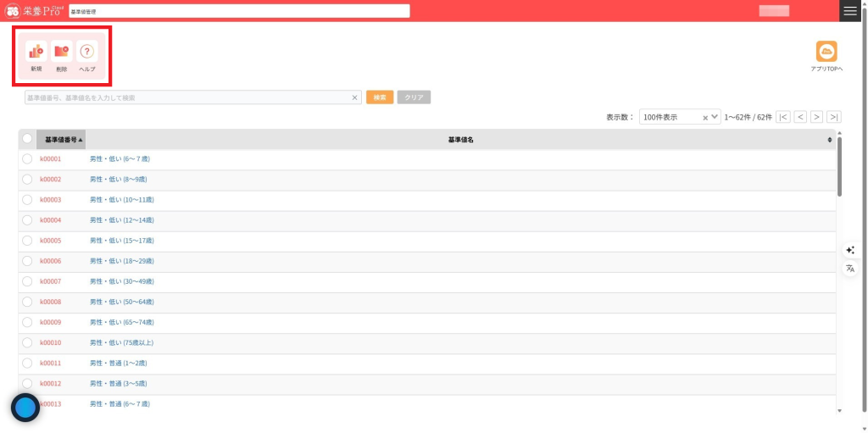Go to the last page button
This screenshot has height=433, width=868.
coord(834,117)
